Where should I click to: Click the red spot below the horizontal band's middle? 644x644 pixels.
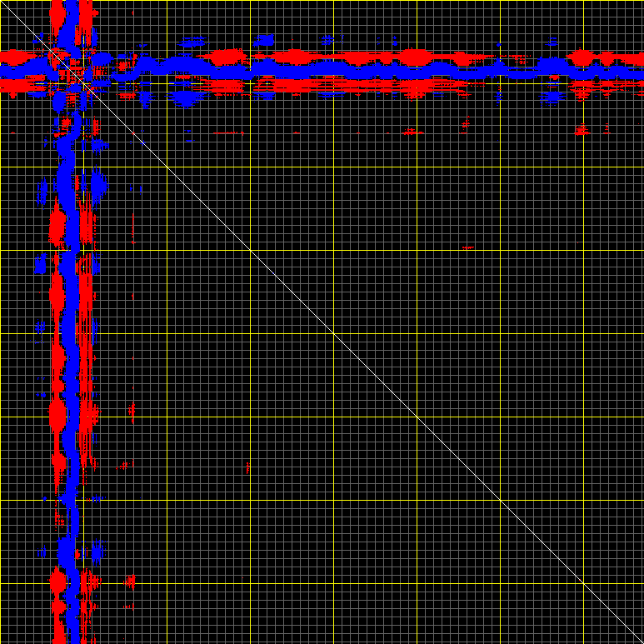click(412, 132)
